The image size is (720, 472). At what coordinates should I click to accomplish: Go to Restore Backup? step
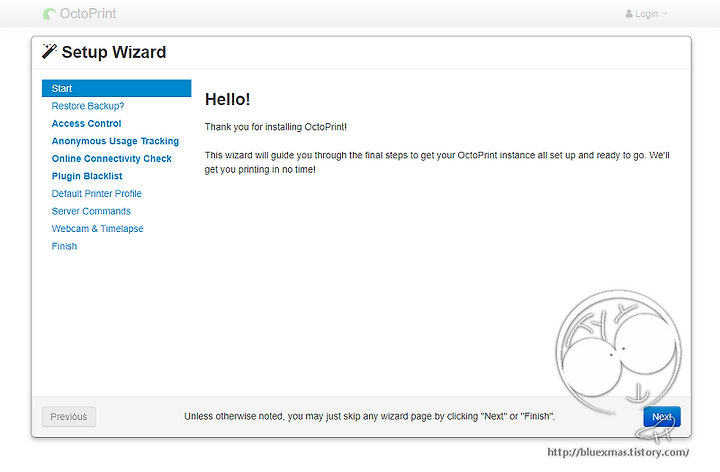(88, 106)
